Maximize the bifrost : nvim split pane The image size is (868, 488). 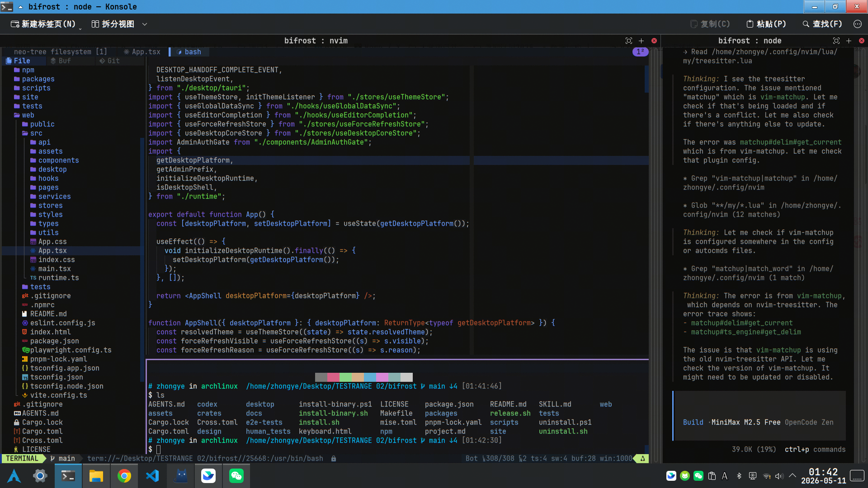click(x=629, y=41)
